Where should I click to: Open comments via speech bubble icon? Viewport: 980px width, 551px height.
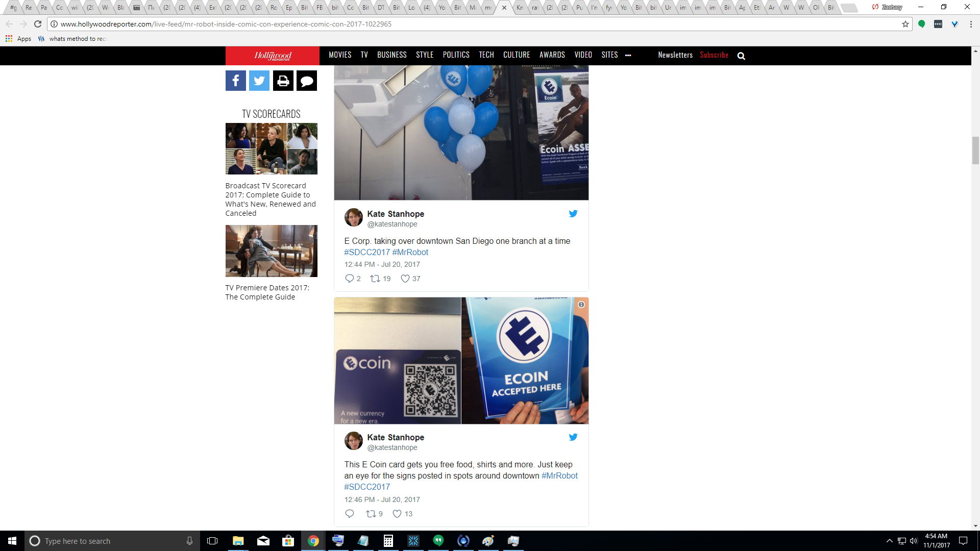point(307,81)
